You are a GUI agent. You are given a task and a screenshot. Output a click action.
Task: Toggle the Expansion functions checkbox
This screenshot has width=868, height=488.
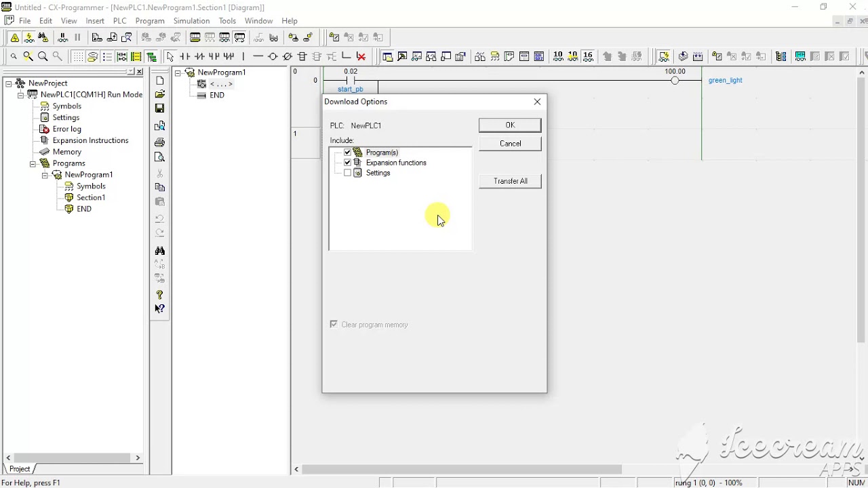348,163
